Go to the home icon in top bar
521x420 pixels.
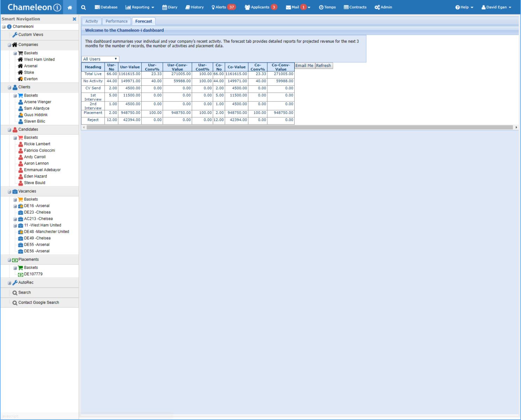70,7
